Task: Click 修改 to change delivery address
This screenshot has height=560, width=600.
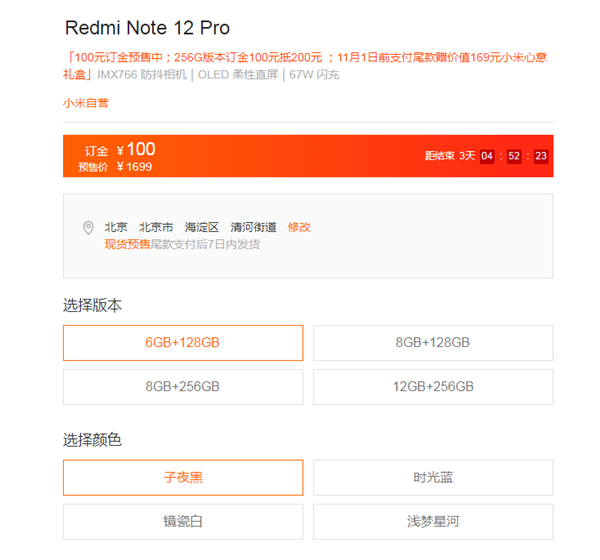Action: [x=299, y=227]
